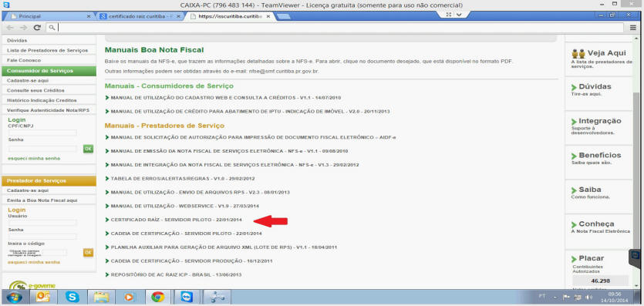Open file explorer folder icon in taskbar
This screenshot has width=644, height=306.
click(100, 297)
